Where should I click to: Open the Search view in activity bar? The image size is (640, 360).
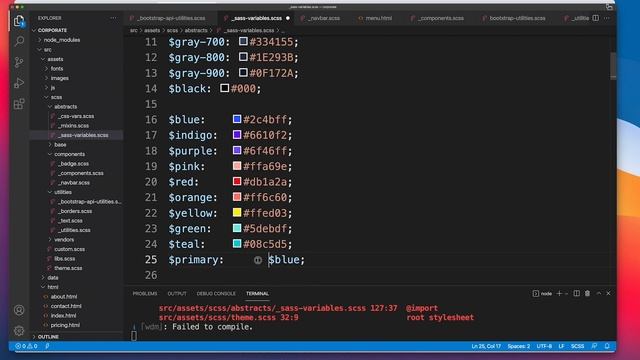19,41
